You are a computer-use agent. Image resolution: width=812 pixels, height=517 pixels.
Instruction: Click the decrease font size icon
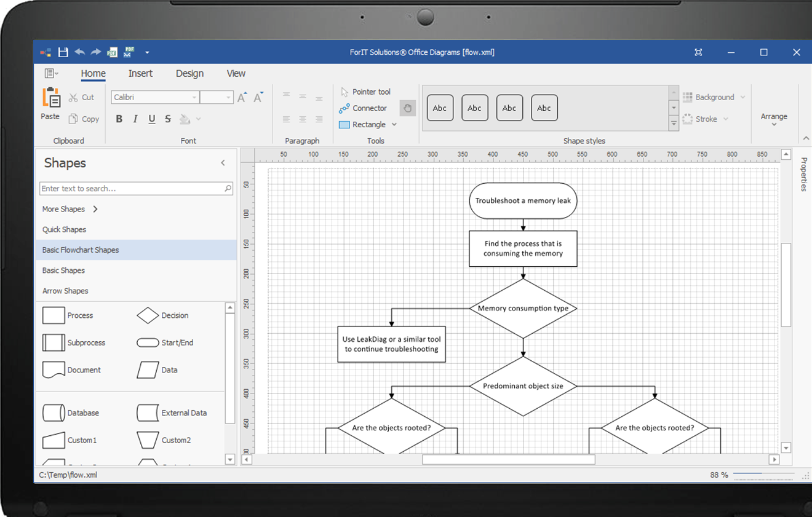coord(258,97)
